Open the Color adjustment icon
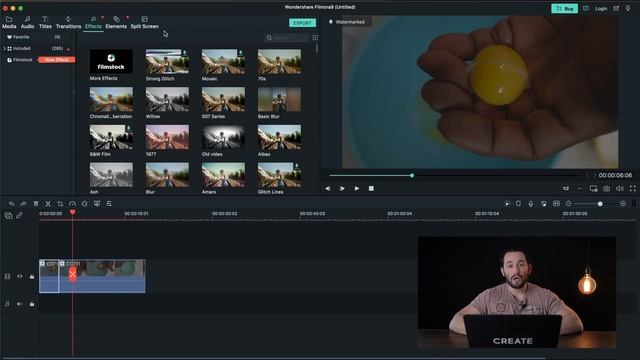 click(84, 204)
